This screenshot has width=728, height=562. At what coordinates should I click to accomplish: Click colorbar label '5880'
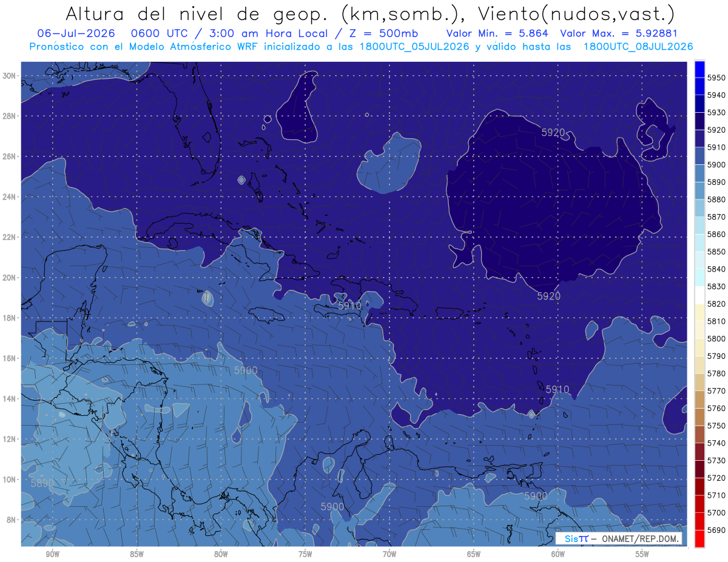click(x=716, y=199)
